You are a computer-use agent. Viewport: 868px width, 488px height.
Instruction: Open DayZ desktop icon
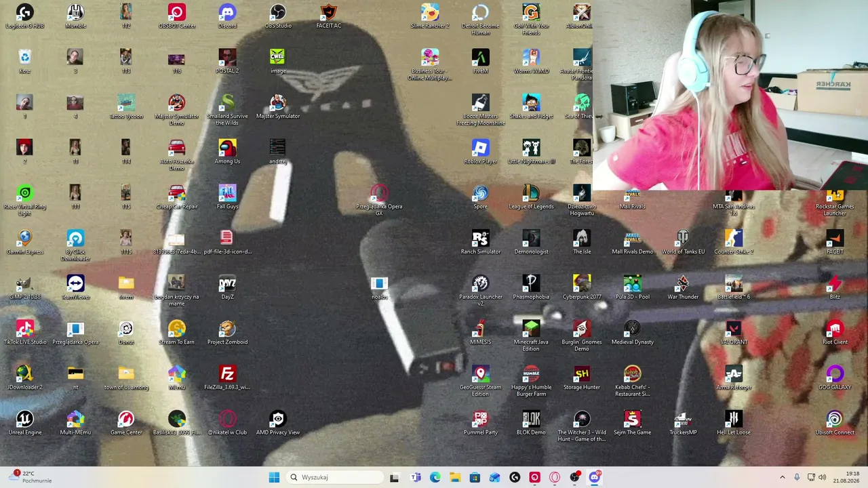(x=227, y=287)
